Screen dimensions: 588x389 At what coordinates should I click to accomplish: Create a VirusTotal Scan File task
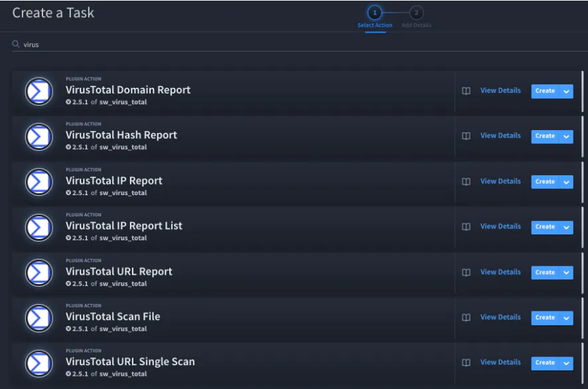pos(546,318)
